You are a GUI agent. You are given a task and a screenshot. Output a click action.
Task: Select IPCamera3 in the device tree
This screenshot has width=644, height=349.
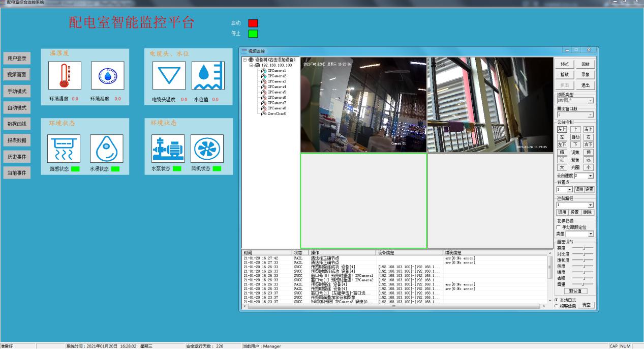(x=277, y=81)
